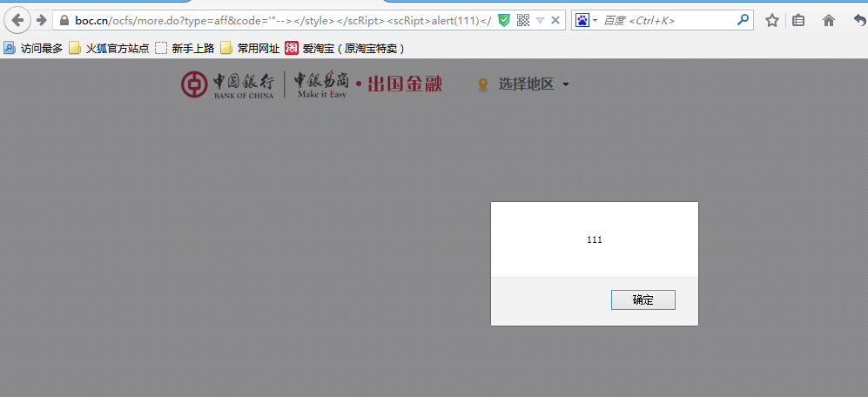
Task: Open the 爱淘宝 bookmark
Action: coord(345,49)
